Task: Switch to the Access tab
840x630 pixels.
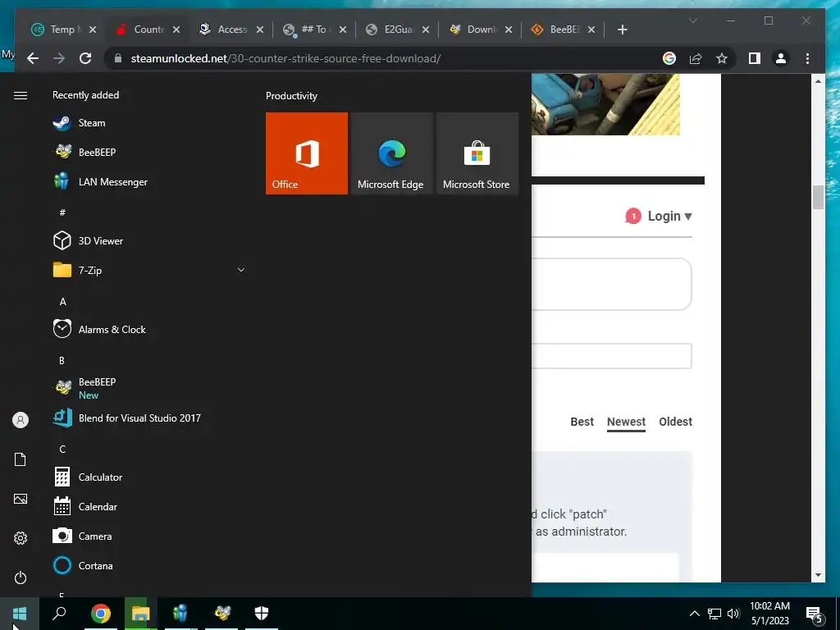Action: pyautogui.click(x=231, y=30)
